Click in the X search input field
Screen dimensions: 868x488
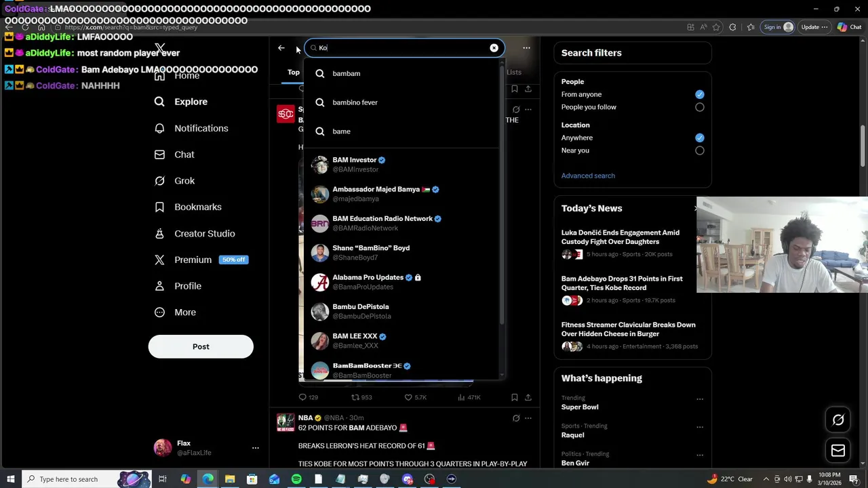pos(404,47)
